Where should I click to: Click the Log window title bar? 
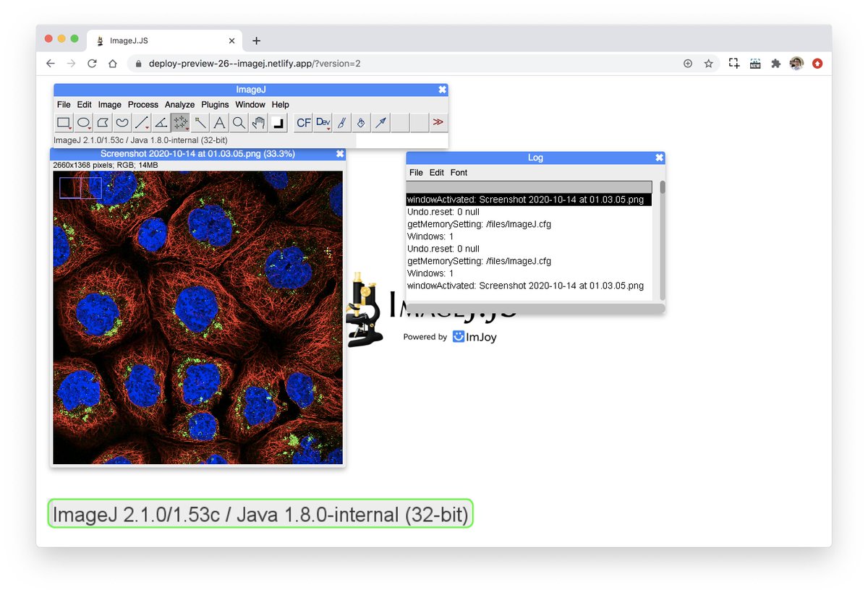535,158
